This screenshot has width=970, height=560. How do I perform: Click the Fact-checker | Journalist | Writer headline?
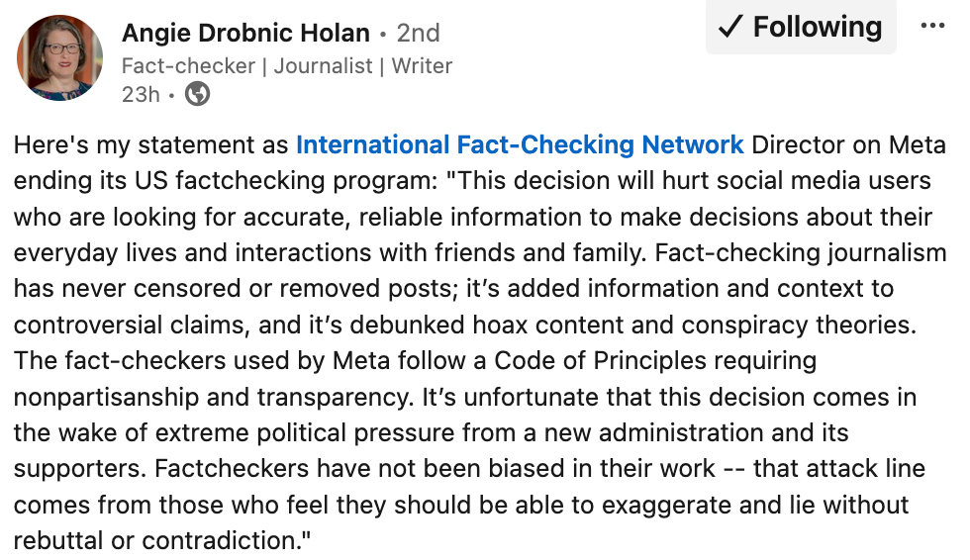click(286, 66)
